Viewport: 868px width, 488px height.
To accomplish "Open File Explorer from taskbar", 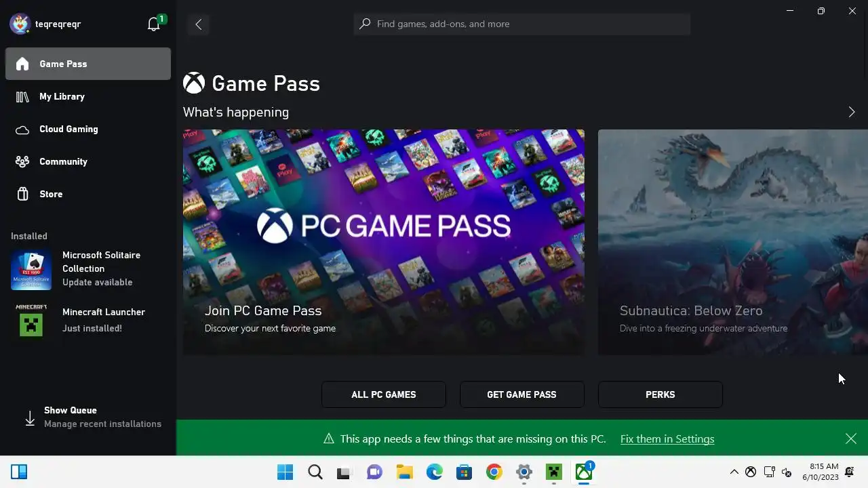I will pyautogui.click(x=404, y=472).
